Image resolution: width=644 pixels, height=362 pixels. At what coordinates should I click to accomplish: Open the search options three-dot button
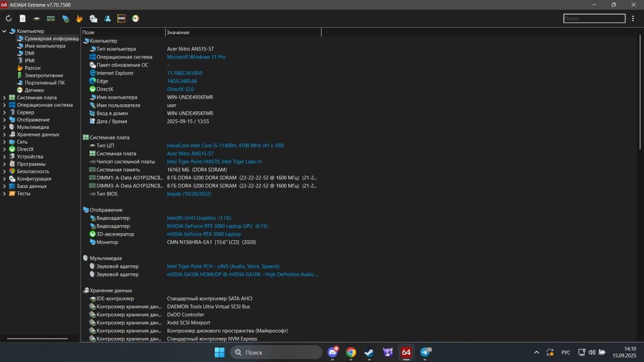click(632, 19)
